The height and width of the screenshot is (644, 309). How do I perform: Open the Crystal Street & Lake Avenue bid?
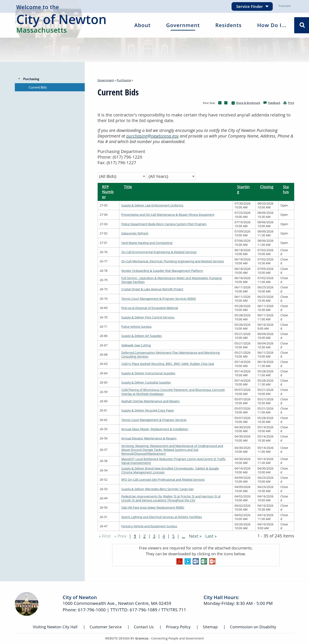tap(152, 289)
